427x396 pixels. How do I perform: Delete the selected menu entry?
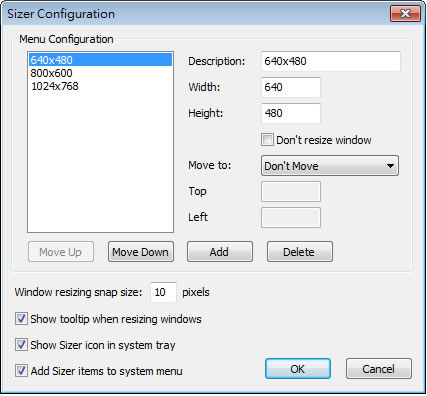pos(300,252)
